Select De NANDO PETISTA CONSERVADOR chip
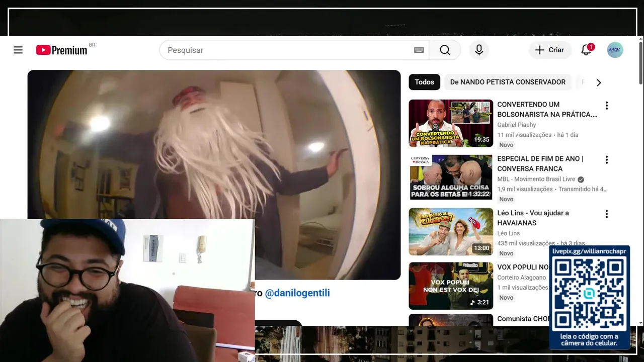 click(508, 82)
